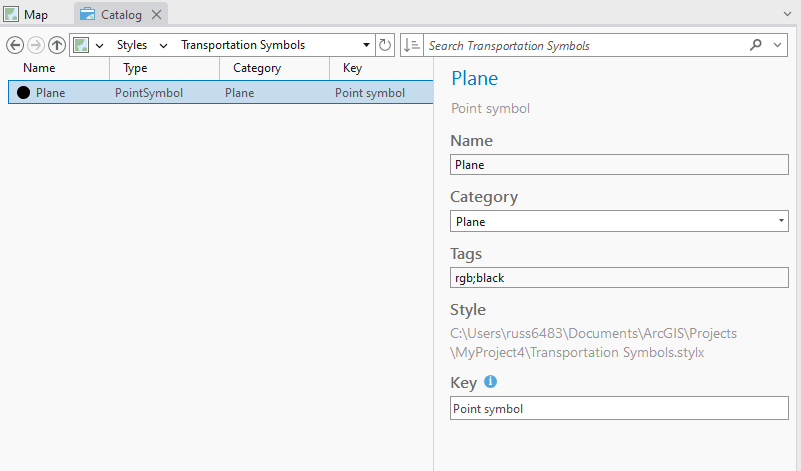
Task: Click the Up one level arrow
Action: tap(57, 46)
